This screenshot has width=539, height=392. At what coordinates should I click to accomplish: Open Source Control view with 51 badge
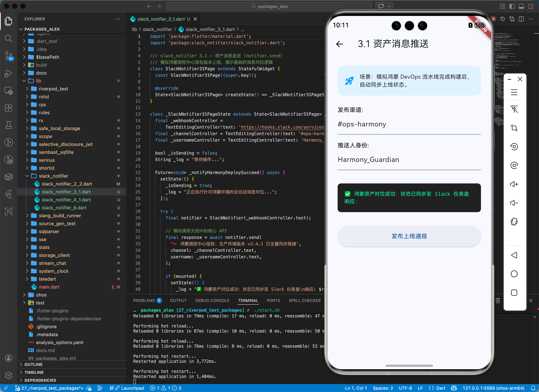[8, 56]
